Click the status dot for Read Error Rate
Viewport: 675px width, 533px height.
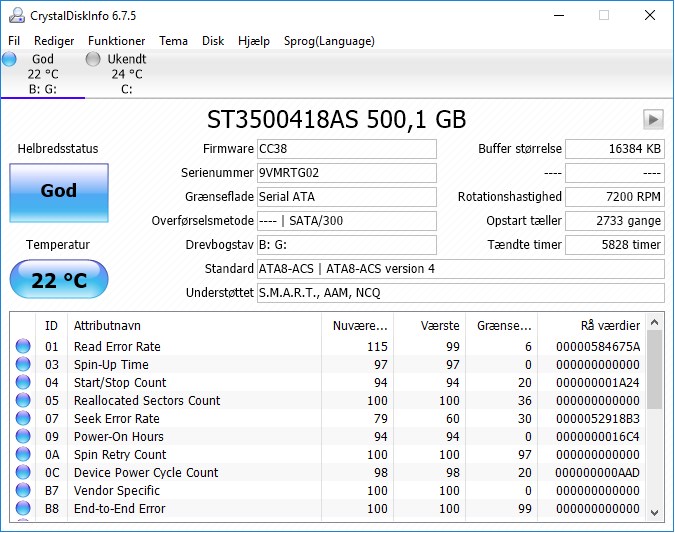(x=23, y=346)
